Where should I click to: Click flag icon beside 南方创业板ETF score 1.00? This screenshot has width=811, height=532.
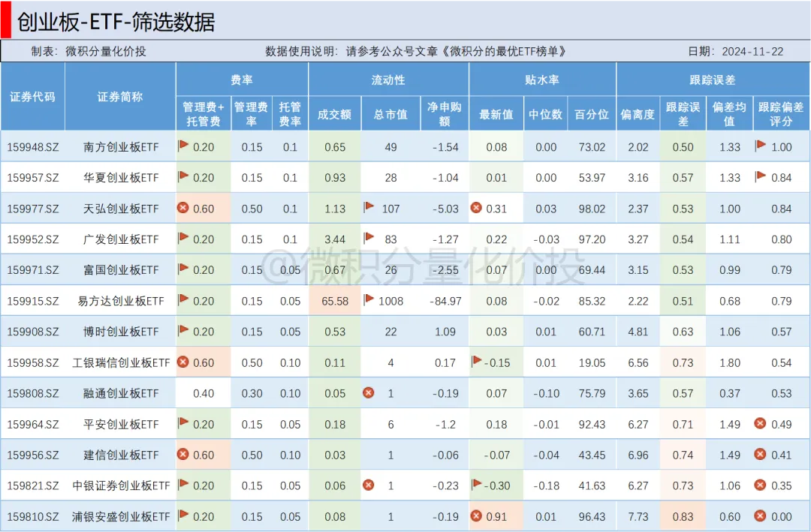tap(761, 146)
